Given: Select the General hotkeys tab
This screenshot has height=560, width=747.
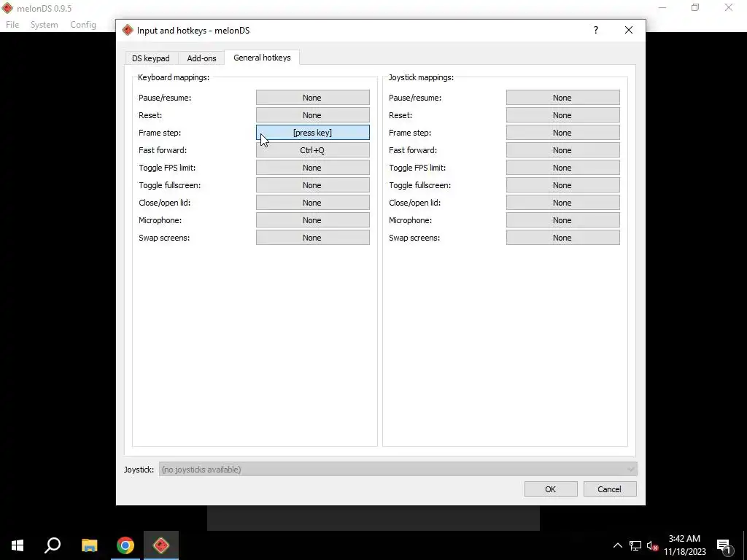Looking at the screenshot, I should (x=262, y=57).
